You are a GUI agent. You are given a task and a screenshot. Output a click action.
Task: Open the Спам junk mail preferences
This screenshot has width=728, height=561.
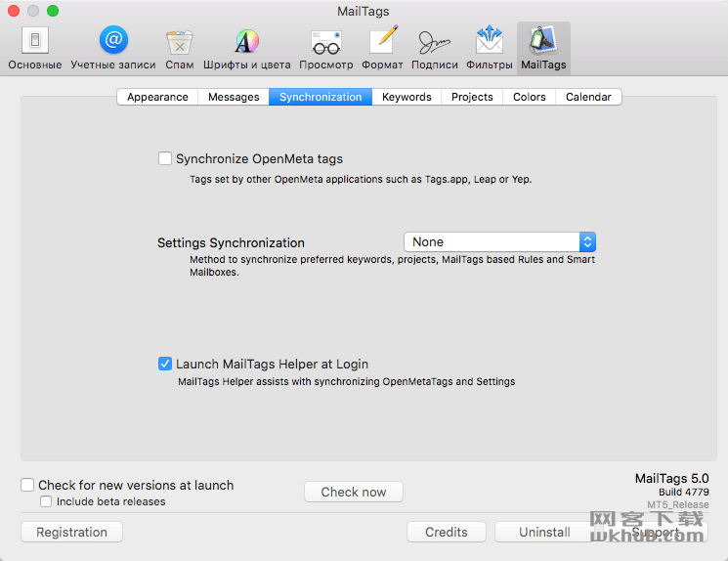[180, 48]
